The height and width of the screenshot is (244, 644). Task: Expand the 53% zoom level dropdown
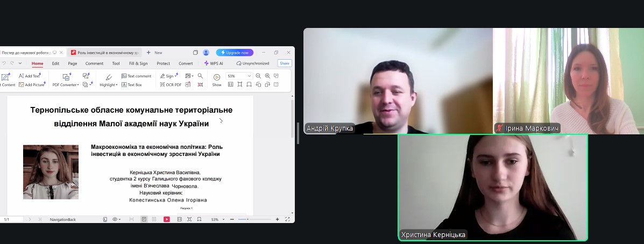249,76
